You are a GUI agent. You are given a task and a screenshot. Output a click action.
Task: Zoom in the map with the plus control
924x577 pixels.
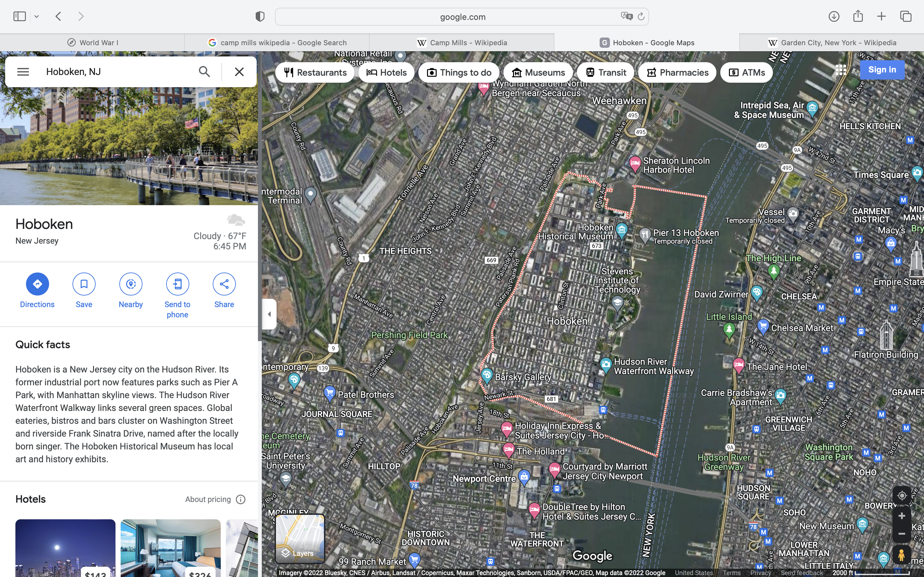click(902, 516)
